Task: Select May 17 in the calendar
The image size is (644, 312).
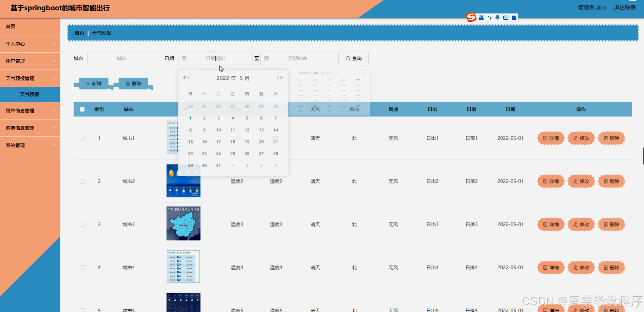Action: [x=218, y=142]
